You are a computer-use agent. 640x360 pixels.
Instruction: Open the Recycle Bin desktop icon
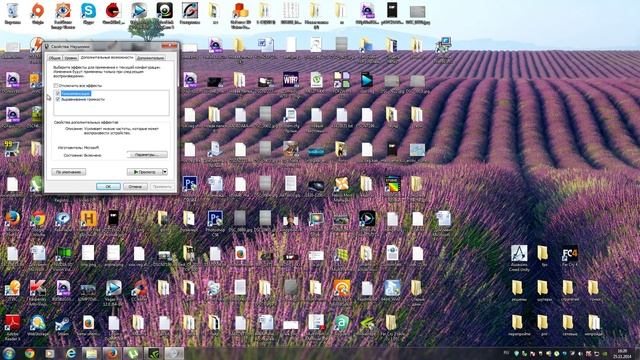[x=13, y=13]
